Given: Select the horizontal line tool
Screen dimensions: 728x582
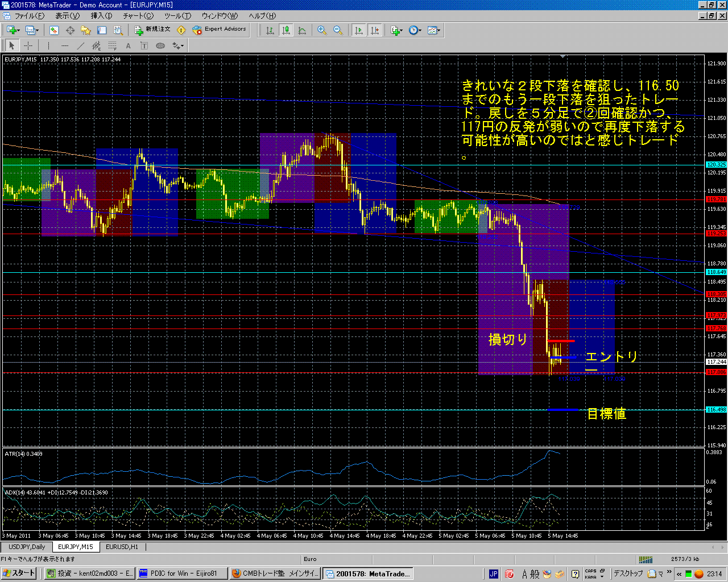Looking at the screenshot, I should click(x=64, y=46).
